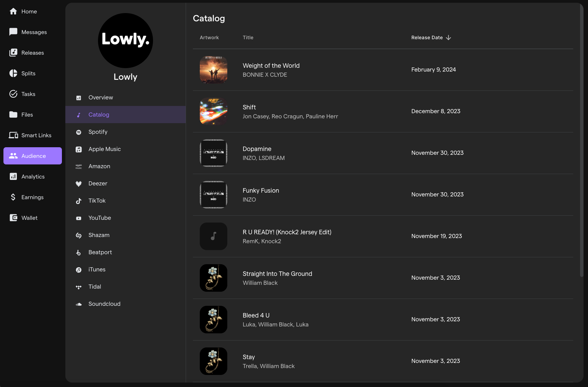Click the Spotify logo icon
Image resolution: width=588 pixels, height=387 pixels.
click(x=79, y=132)
